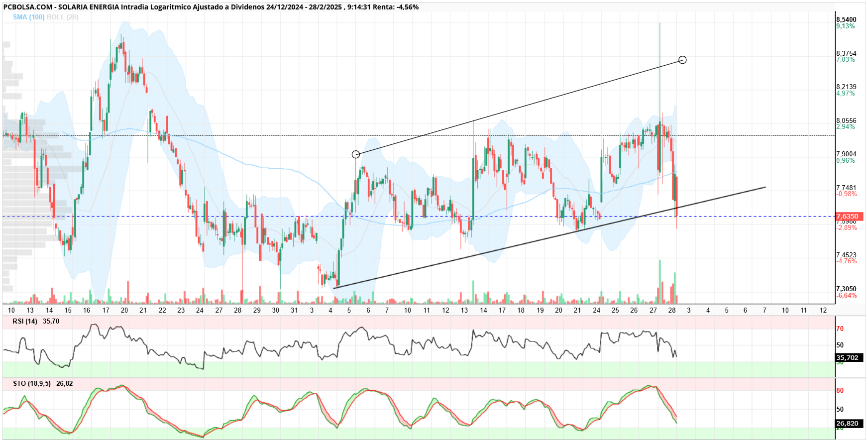Click the black stochastic value tag 26,820
This screenshot has height=442, width=868.
pos(849,424)
